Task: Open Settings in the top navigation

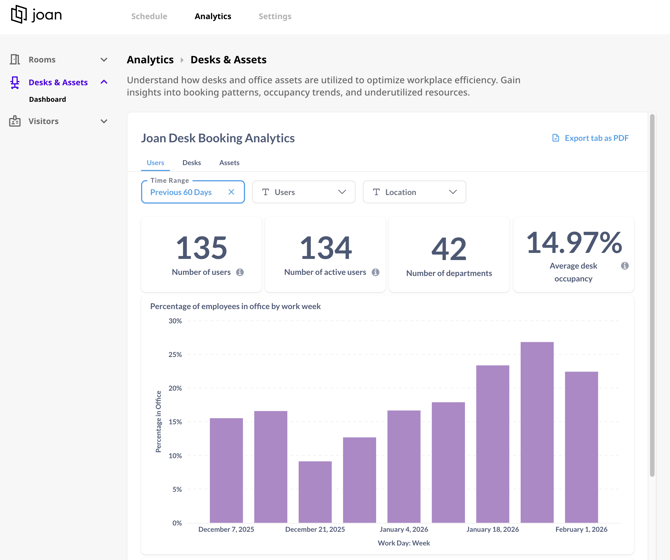Action: (x=275, y=16)
